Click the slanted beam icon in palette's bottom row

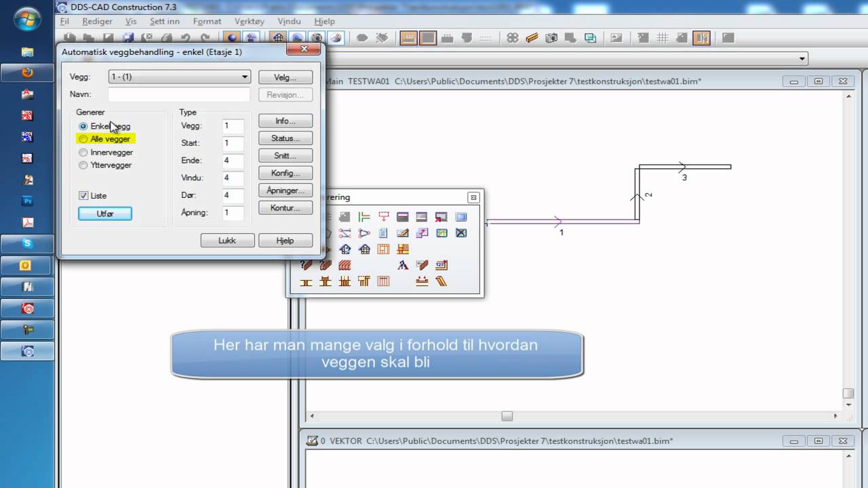click(441, 281)
